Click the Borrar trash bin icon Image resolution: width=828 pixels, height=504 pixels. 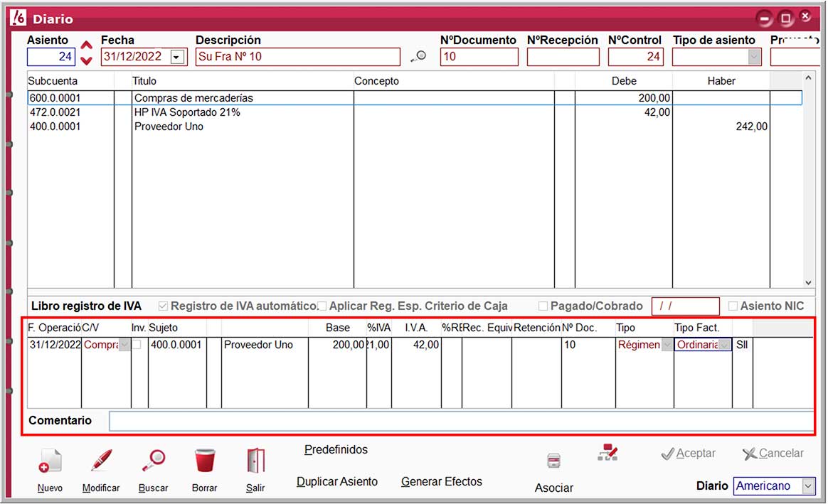point(204,460)
